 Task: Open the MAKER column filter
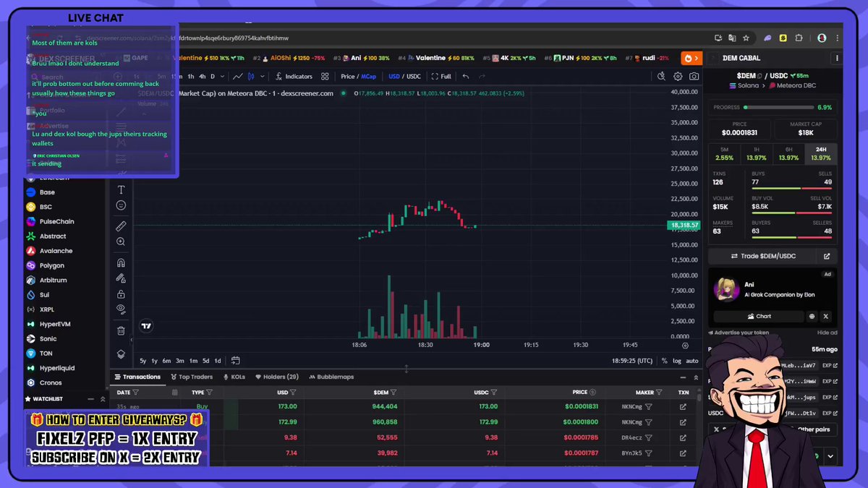pos(660,392)
